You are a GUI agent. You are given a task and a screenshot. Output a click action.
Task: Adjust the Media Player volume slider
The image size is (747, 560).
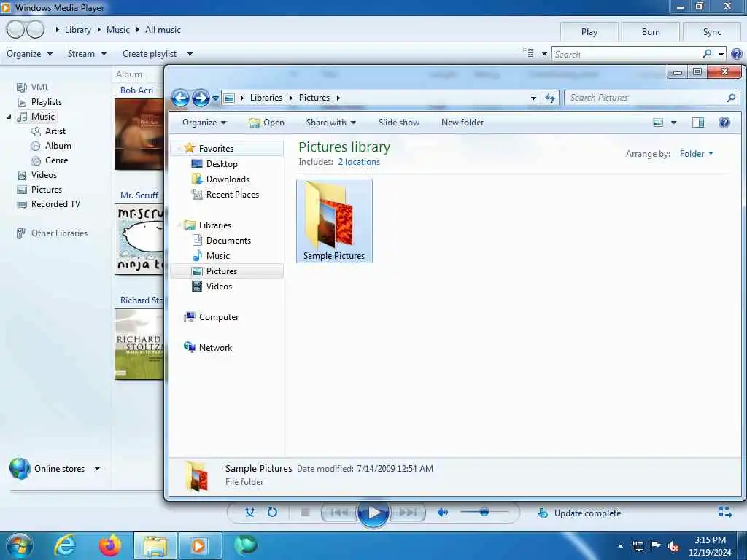(484, 512)
